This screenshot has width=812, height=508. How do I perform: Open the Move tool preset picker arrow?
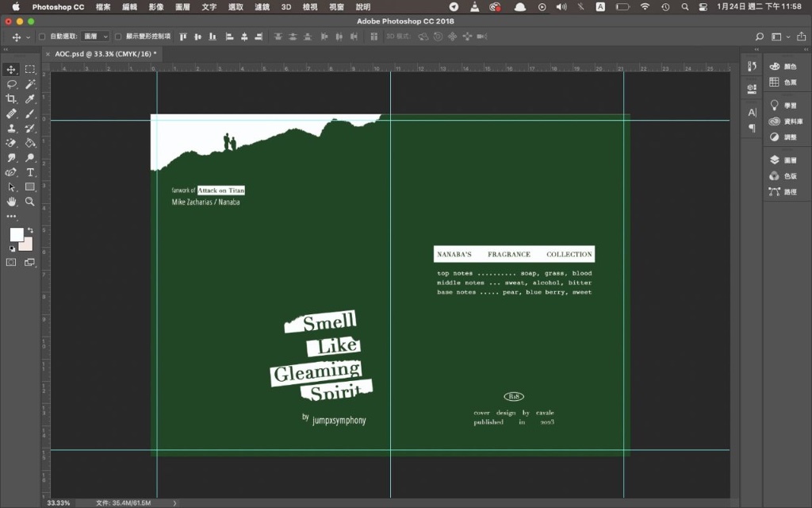28,37
